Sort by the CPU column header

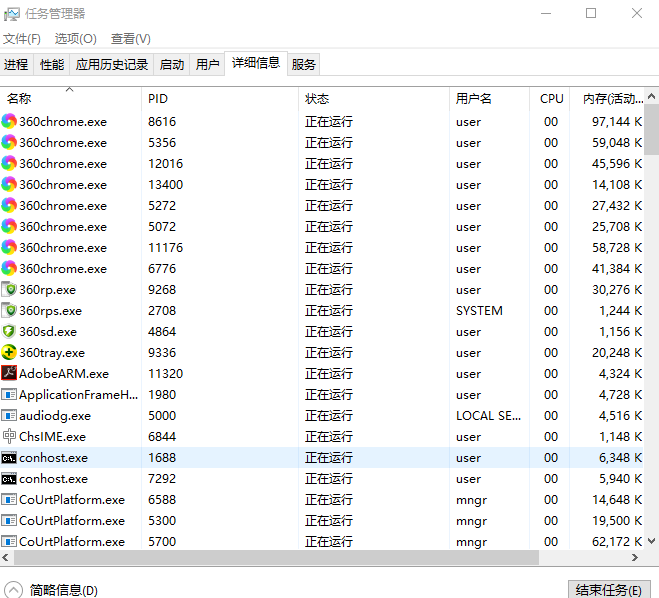[550, 99]
